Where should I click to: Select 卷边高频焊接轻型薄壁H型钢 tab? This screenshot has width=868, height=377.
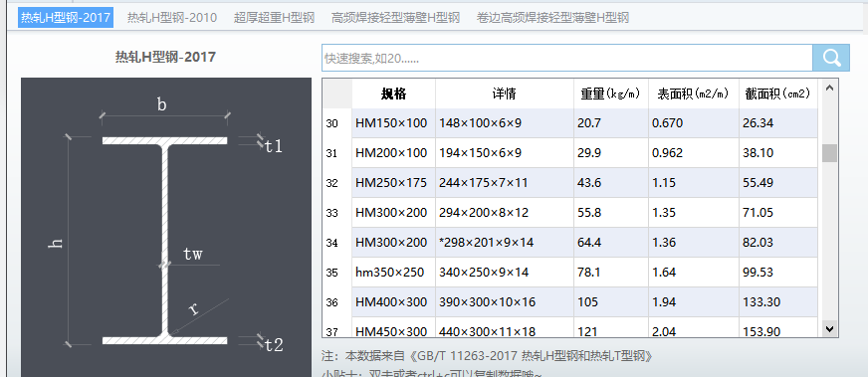[x=552, y=18]
